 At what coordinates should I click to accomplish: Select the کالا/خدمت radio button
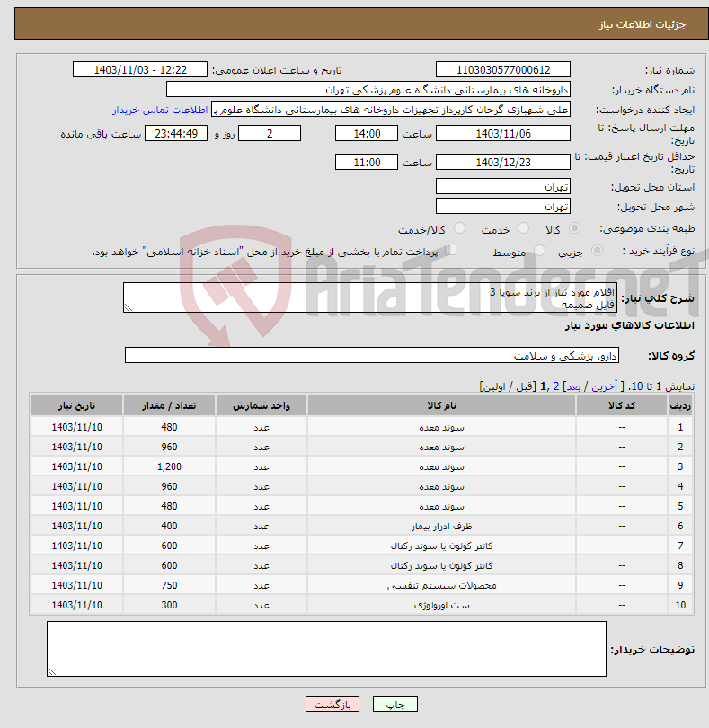(459, 228)
